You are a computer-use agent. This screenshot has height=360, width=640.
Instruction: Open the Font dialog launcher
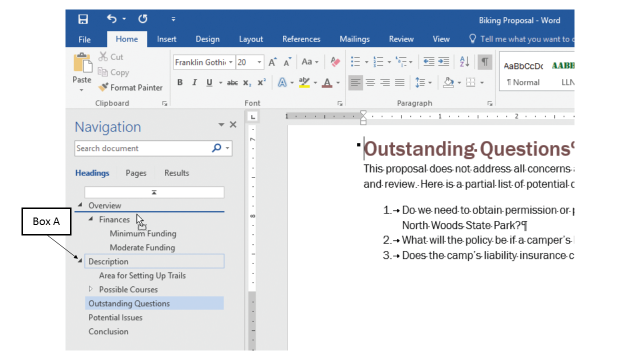tap(340, 104)
